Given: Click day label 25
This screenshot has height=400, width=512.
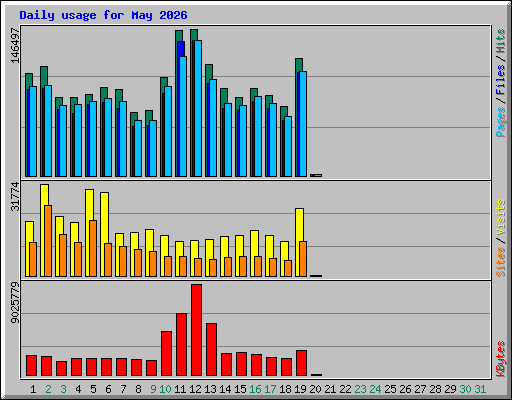Looking at the screenshot, I should tap(390, 389).
